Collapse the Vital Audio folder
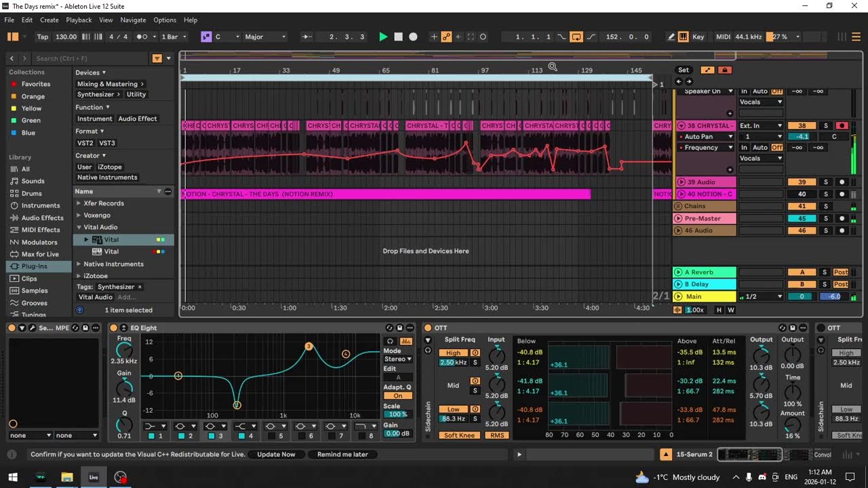 pos(79,228)
